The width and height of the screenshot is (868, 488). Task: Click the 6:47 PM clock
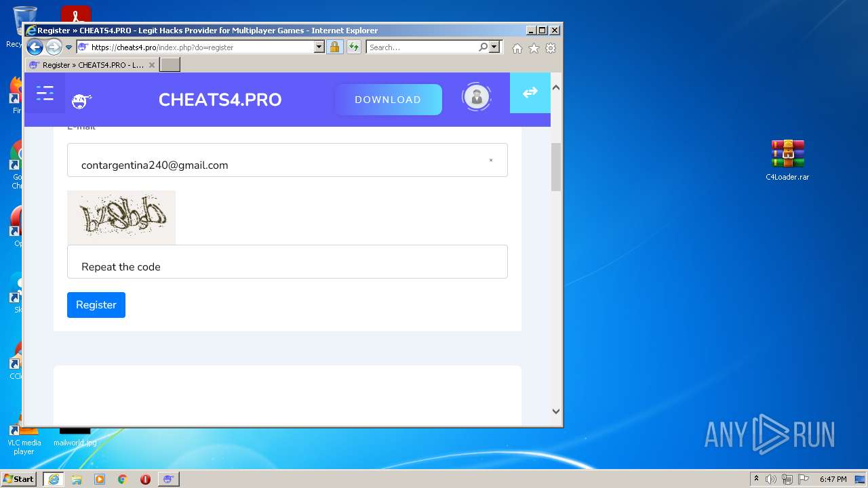pos(833,479)
